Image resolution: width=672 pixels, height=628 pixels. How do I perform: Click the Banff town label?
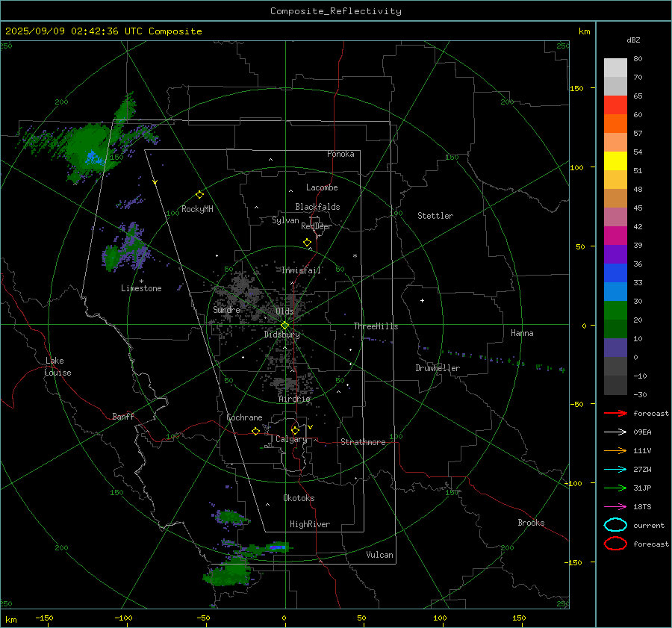pos(123,416)
